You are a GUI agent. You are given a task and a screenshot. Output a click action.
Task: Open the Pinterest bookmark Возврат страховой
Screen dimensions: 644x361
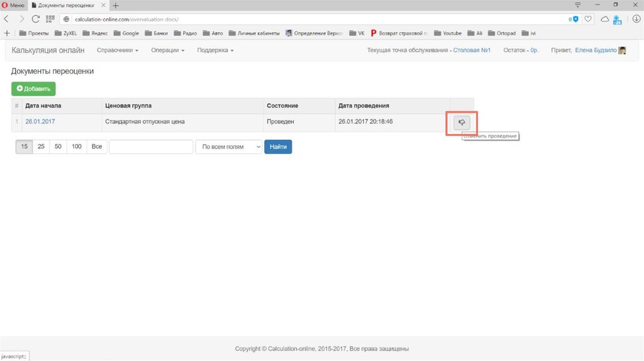[399, 33]
